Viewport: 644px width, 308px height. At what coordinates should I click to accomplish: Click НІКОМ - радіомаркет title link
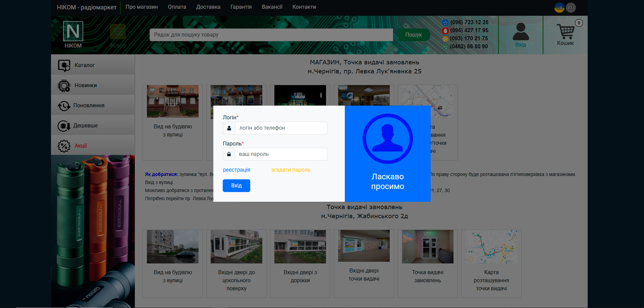pyautogui.click(x=87, y=7)
